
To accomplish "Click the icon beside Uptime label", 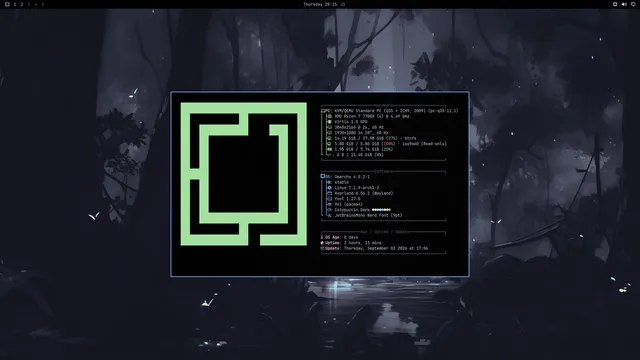I will click(322, 243).
